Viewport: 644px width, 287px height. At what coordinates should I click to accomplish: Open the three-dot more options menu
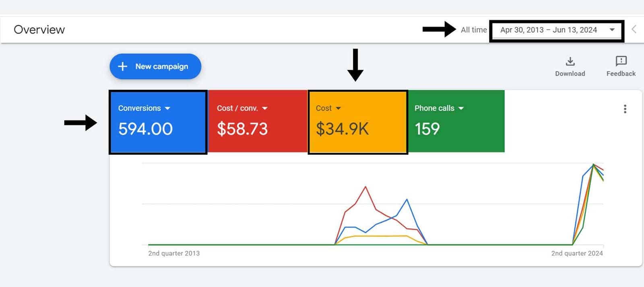(625, 109)
